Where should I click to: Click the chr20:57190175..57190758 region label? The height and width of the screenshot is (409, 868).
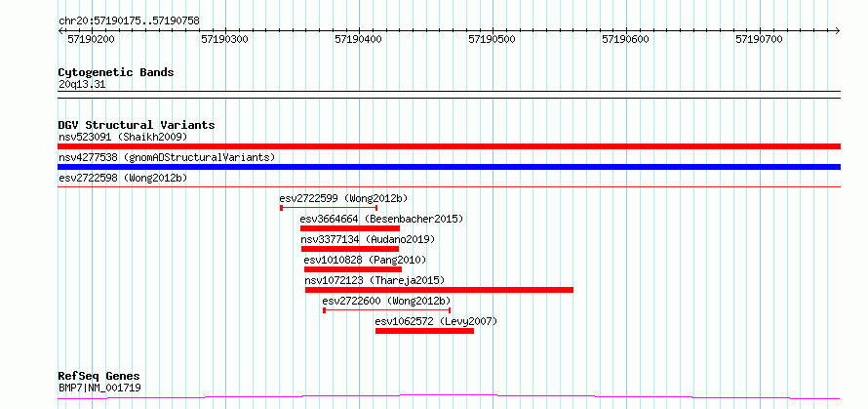point(129,21)
